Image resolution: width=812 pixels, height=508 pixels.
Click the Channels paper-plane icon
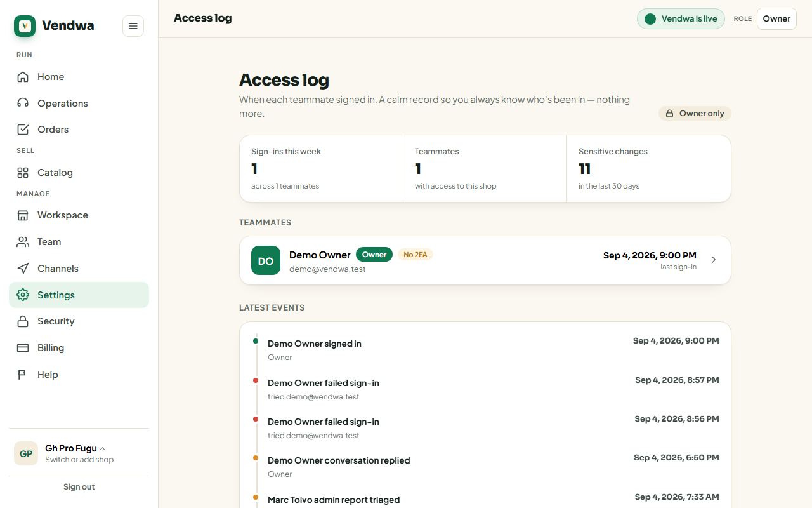tap(23, 269)
